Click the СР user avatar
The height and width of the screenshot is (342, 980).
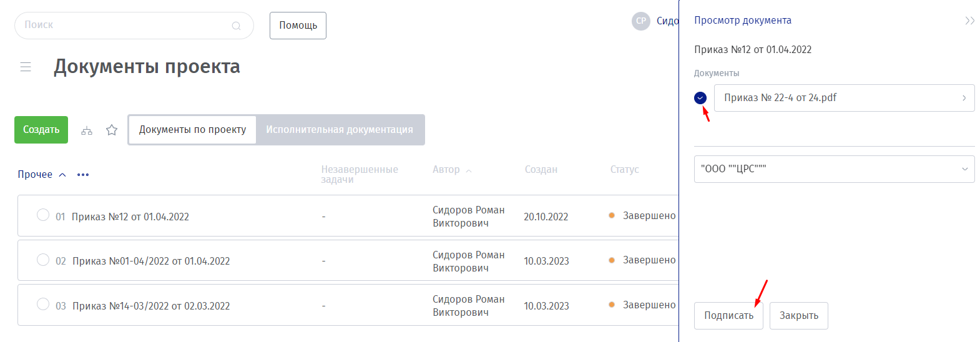click(641, 21)
